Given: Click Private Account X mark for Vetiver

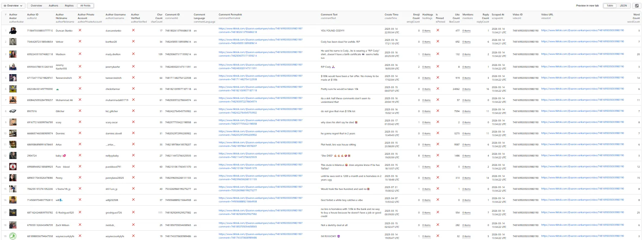Looking at the screenshot, I should tap(80, 41).
